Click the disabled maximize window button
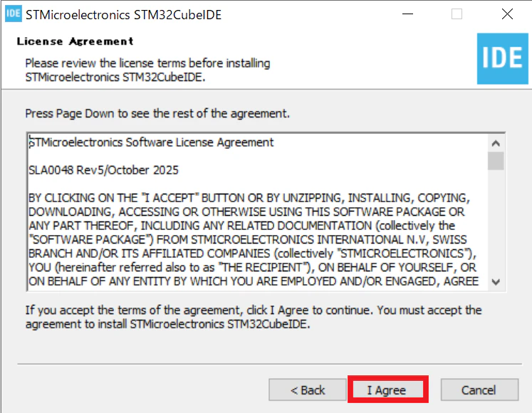 coord(457,14)
